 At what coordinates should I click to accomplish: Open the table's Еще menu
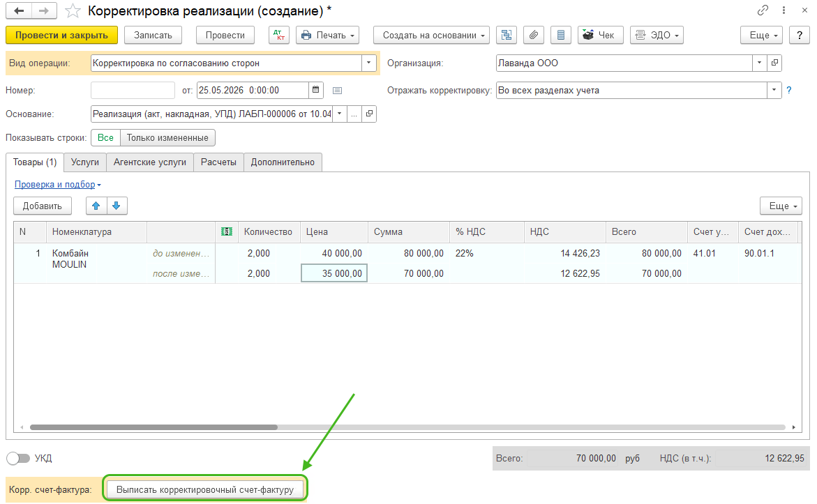click(x=781, y=206)
